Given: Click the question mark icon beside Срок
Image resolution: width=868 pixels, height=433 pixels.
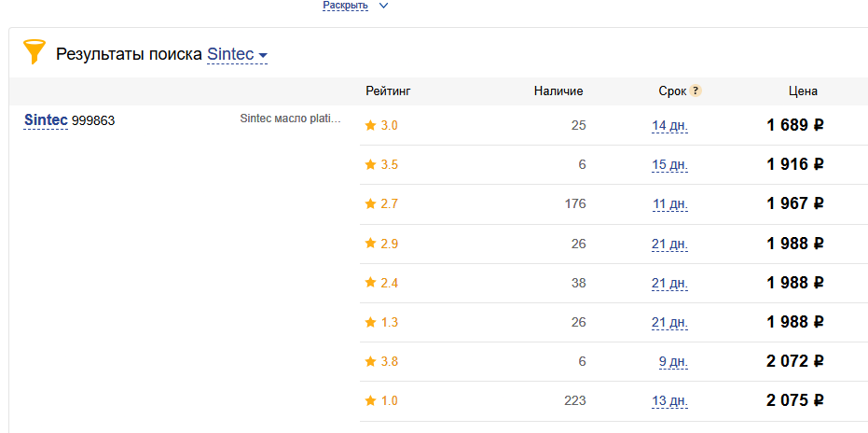Looking at the screenshot, I should tap(696, 91).
